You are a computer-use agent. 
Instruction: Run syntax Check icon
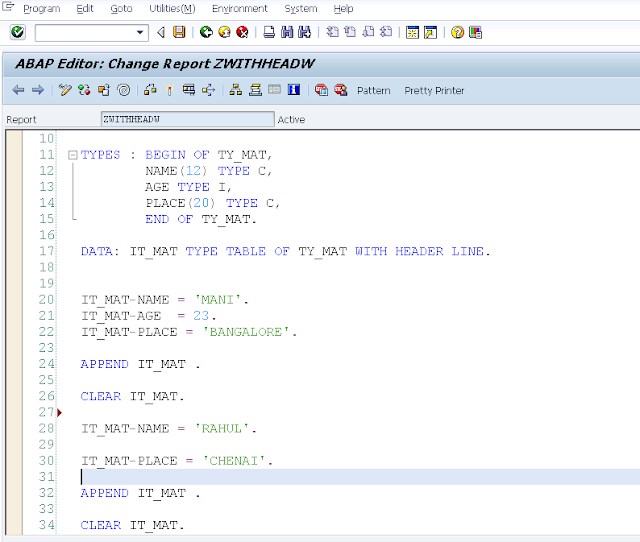pos(150,90)
